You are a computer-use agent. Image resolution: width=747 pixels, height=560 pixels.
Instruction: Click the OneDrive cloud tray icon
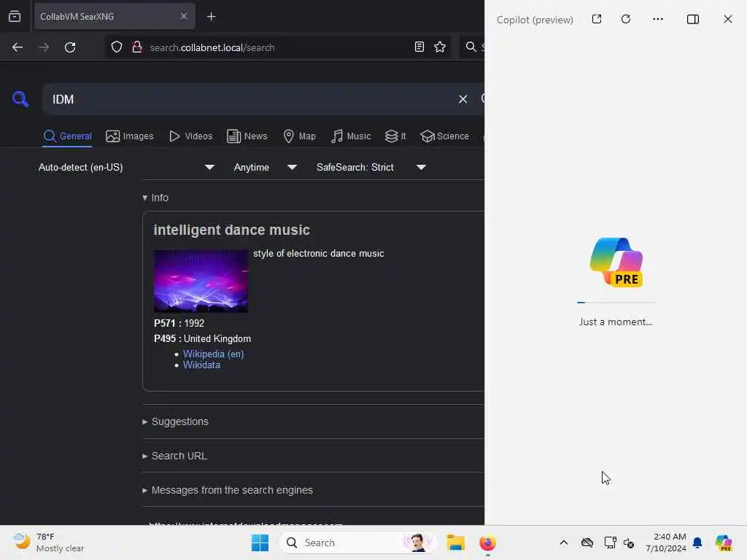[x=587, y=542]
